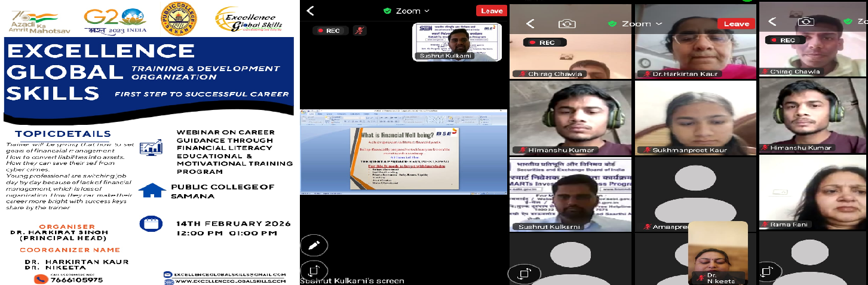Viewport: 868px width, 285px height.
Task: Tap the back arrow in the screen-share view
Action: click(x=310, y=11)
